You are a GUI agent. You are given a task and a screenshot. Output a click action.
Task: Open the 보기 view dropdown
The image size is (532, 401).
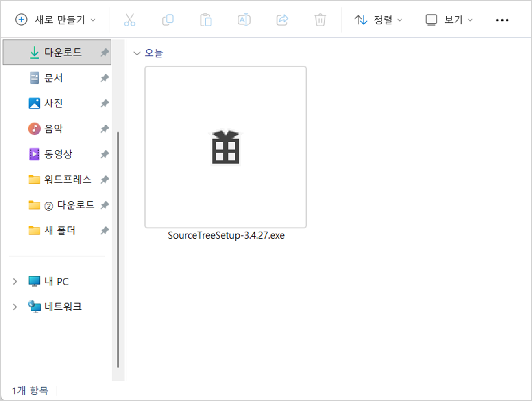(449, 20)
